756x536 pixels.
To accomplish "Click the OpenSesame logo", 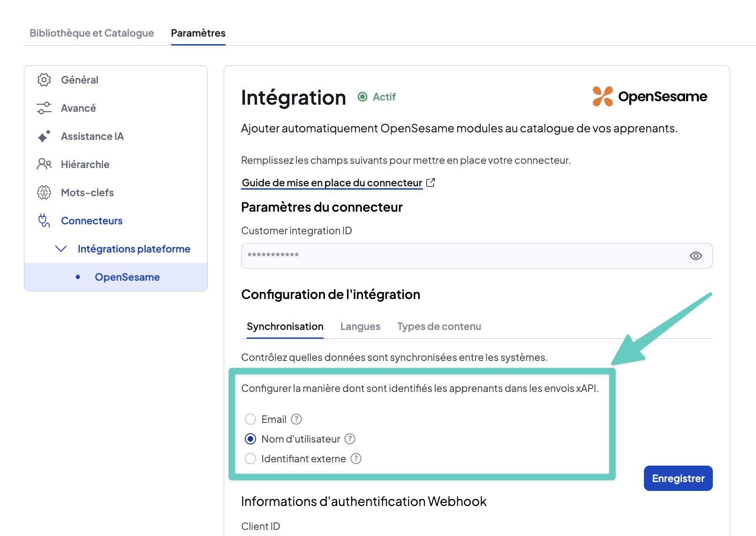I will pos(650,97).
